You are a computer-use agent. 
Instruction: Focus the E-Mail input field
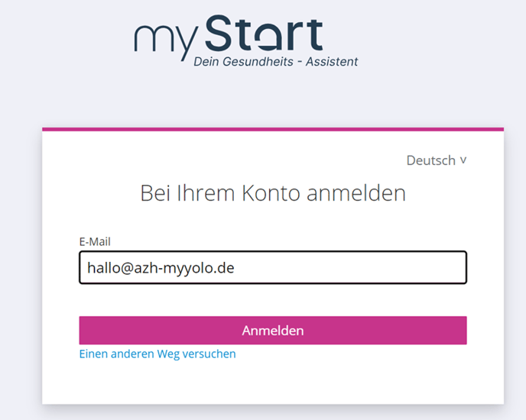coord(273,268)
